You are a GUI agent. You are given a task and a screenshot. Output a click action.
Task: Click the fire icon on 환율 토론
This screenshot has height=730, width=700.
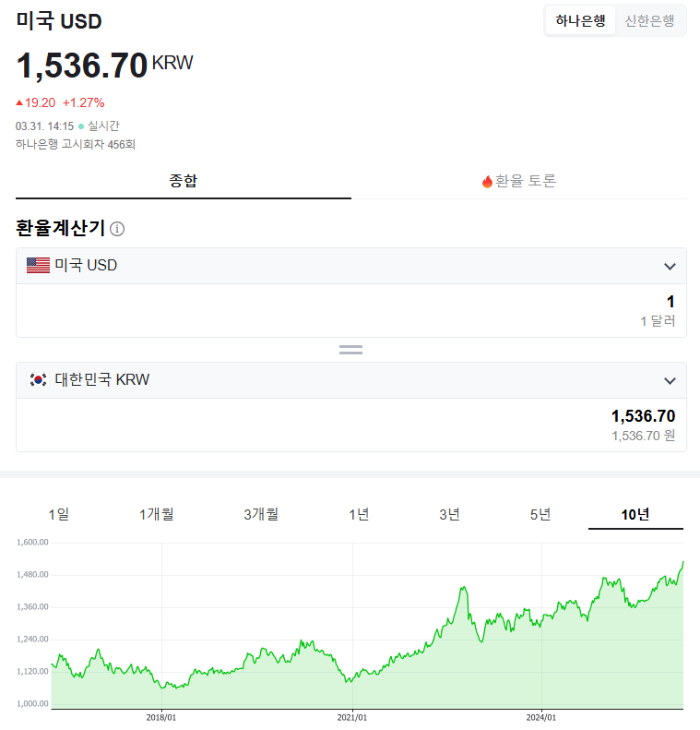click(x=487, y=182)
